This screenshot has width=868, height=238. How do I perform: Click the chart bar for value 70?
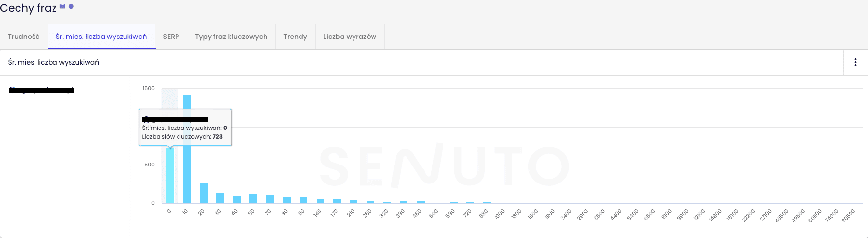click(x=270, y=199)
